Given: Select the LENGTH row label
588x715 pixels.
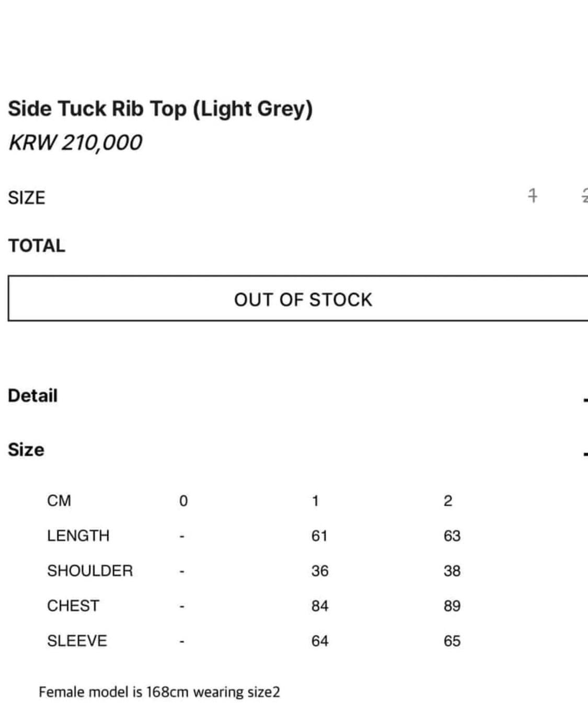Looking at the screenshot, I should (78, 535).
